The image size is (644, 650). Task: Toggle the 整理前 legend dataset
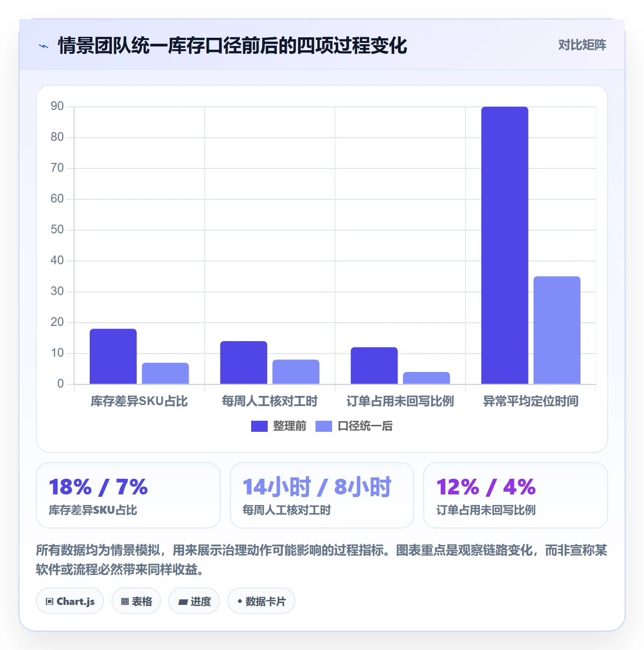278,426
